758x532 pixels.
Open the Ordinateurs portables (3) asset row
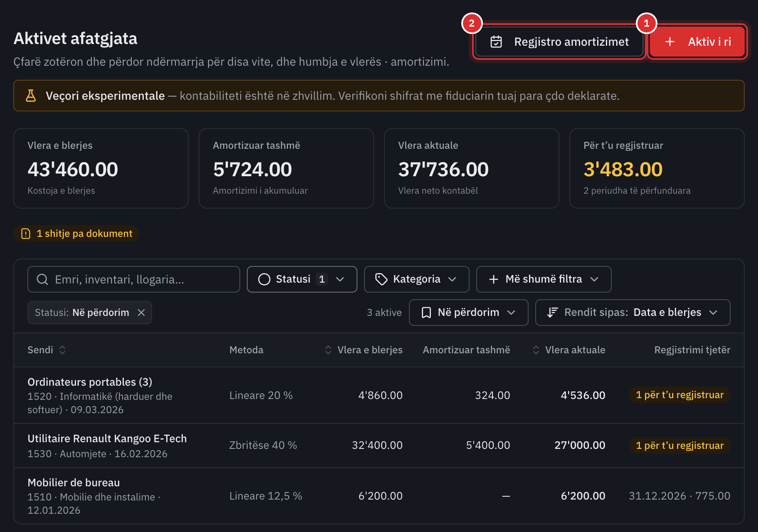coord(379,395)
